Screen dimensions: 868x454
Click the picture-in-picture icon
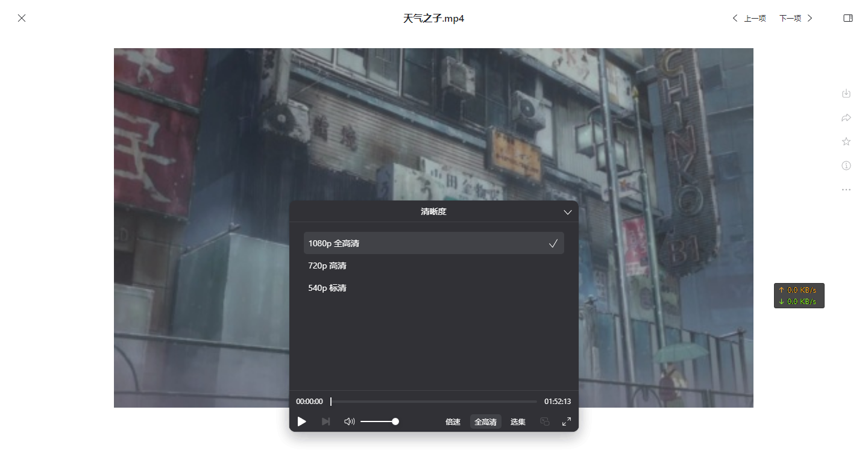545,421
